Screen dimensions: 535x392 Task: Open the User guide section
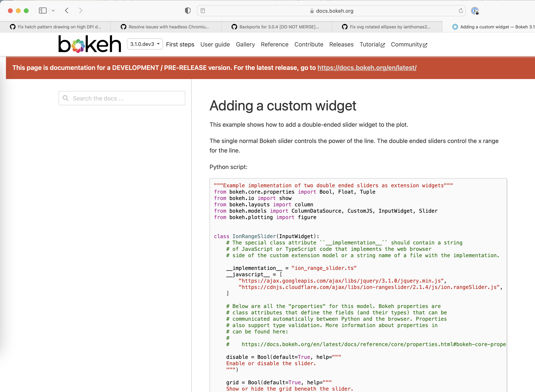[x=215, y=44]
